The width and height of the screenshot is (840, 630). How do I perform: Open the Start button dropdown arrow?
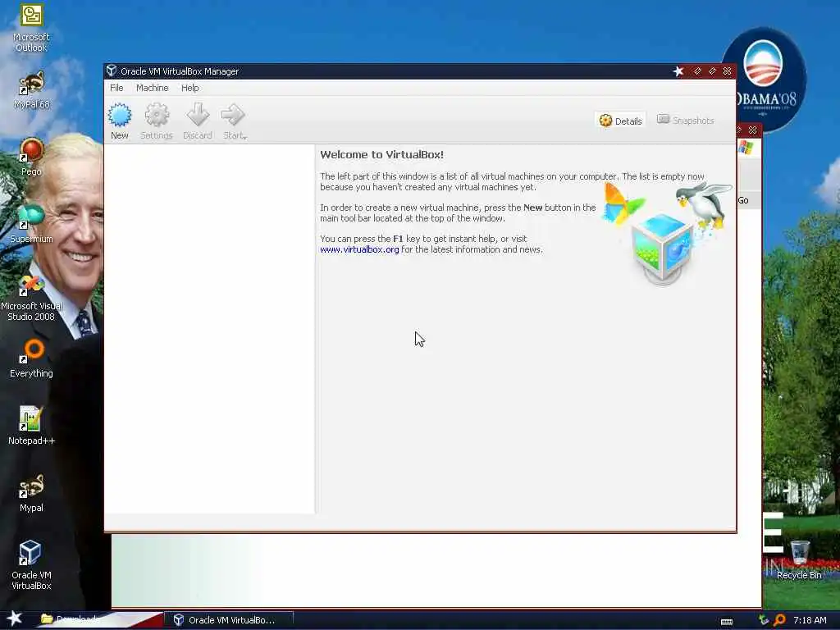coord(244,138)
